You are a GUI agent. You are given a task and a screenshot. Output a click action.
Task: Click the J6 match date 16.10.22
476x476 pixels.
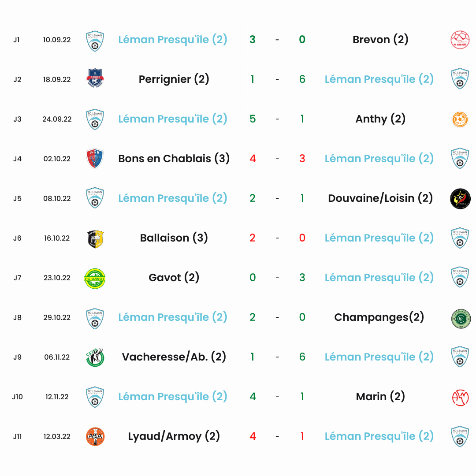coord(57,238)
